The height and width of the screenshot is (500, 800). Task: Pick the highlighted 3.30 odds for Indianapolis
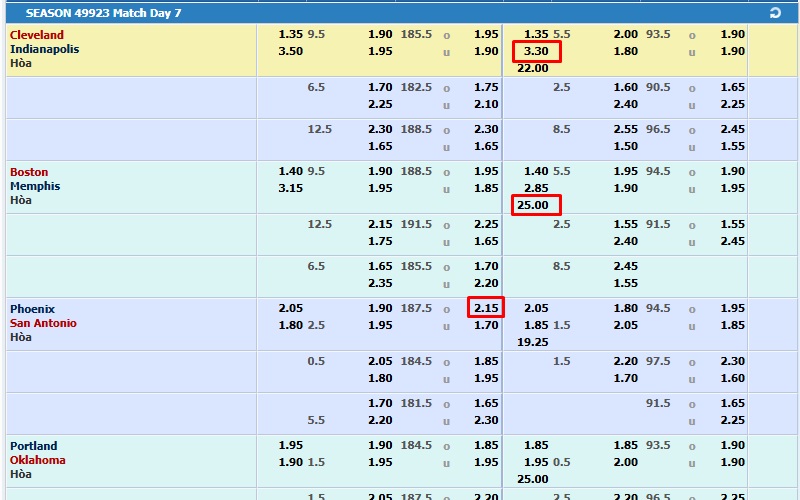[x=536, y=51]
